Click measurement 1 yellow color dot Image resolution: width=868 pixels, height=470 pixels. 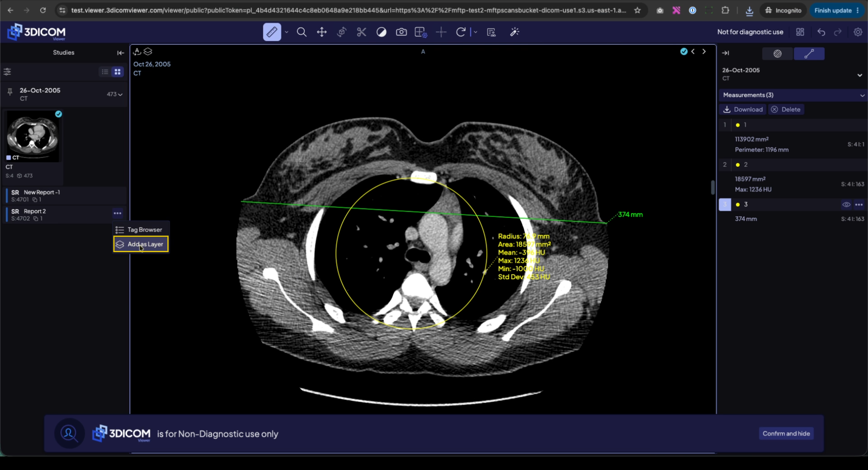[738, 125]
